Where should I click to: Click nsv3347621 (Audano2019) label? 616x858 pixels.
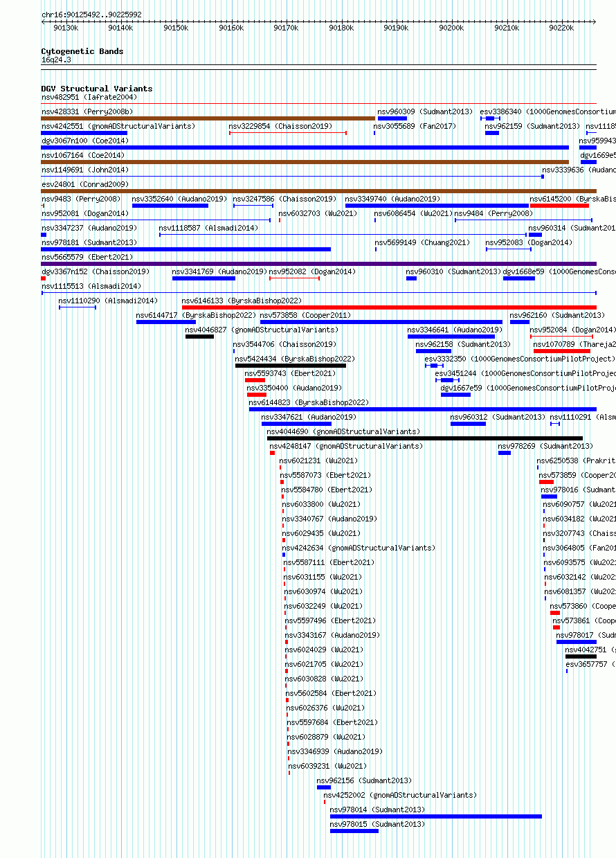pyautogui.click(x=309, y=417)
